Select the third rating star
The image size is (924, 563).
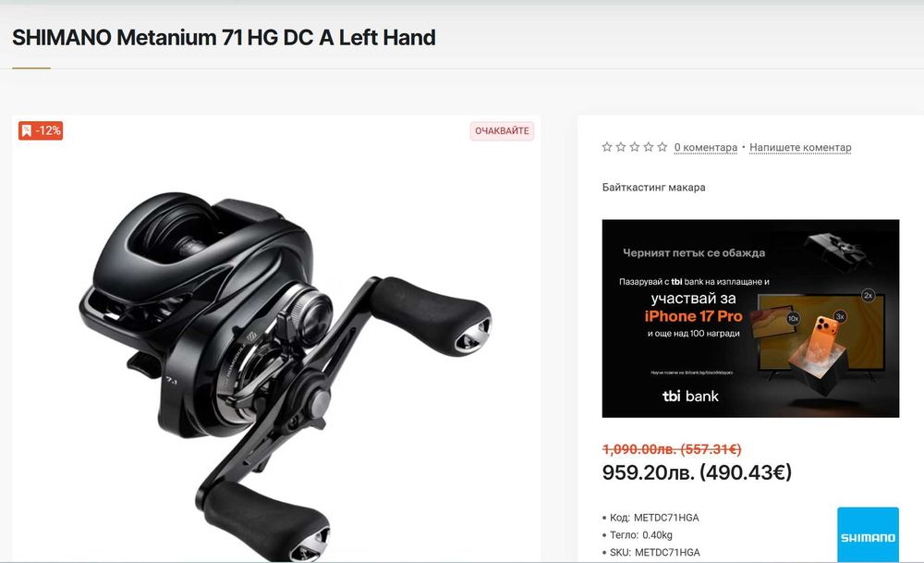635,147
